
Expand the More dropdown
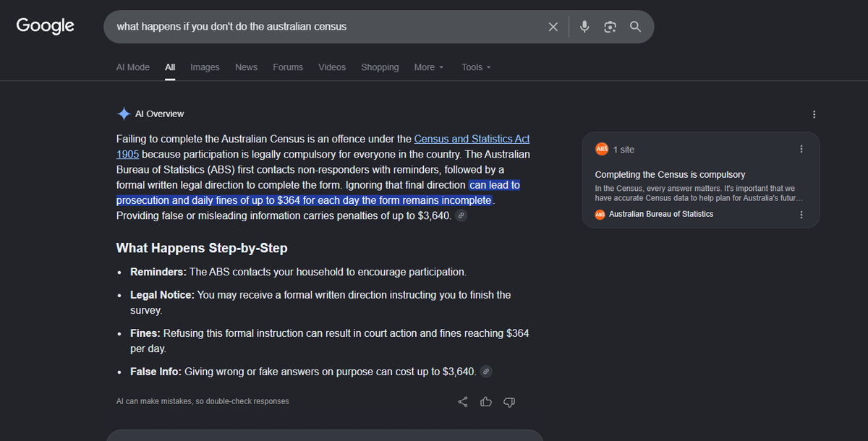tap(430, 67)
